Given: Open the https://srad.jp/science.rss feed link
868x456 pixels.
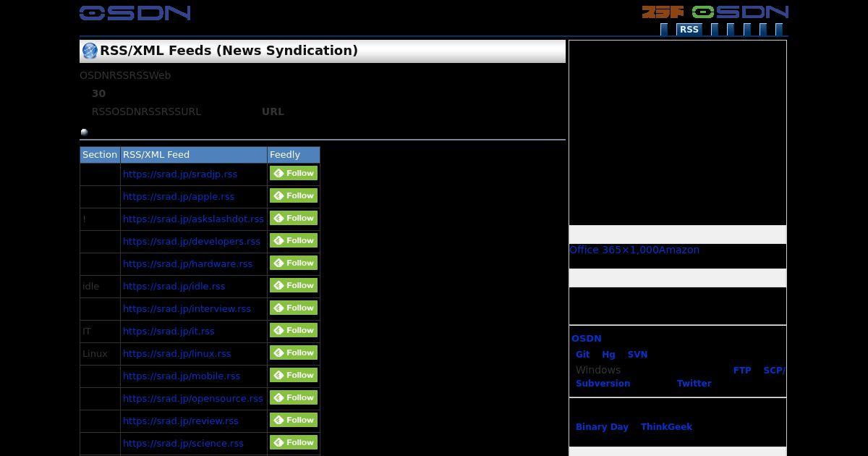Looking at the screenshot, I should [x=183, y=443].
